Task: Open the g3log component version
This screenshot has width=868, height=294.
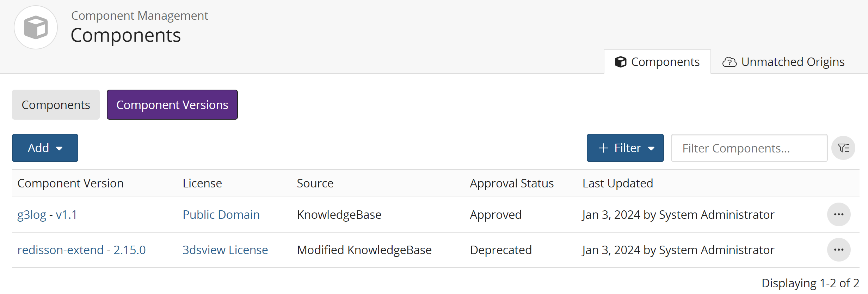Action: (31, 214)
